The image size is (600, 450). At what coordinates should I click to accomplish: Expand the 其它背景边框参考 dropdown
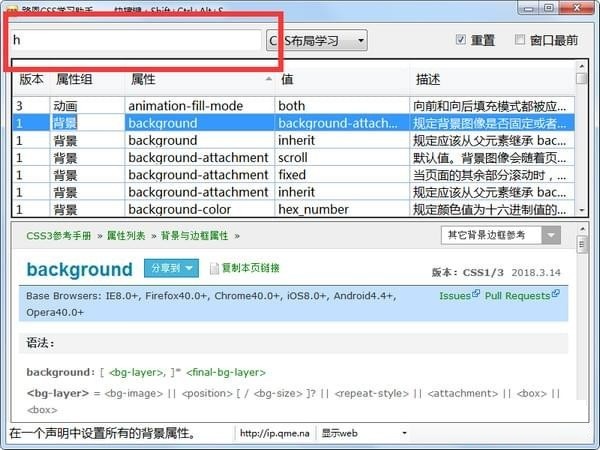(552, 235)
